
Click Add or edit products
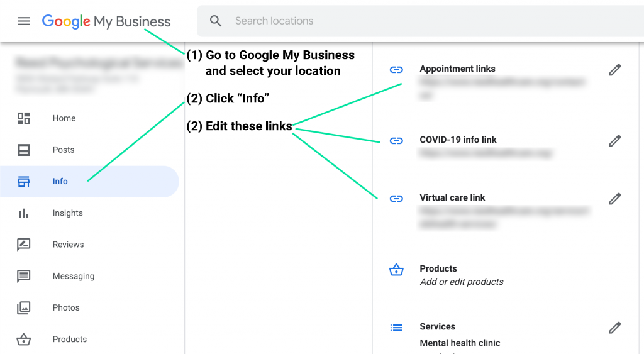click(x=461, y=282)
